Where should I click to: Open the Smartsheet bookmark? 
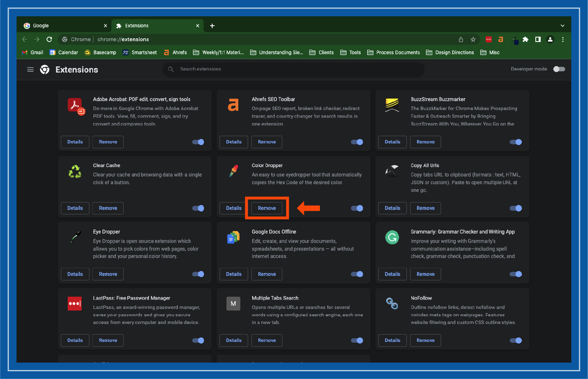pos(140,53)
